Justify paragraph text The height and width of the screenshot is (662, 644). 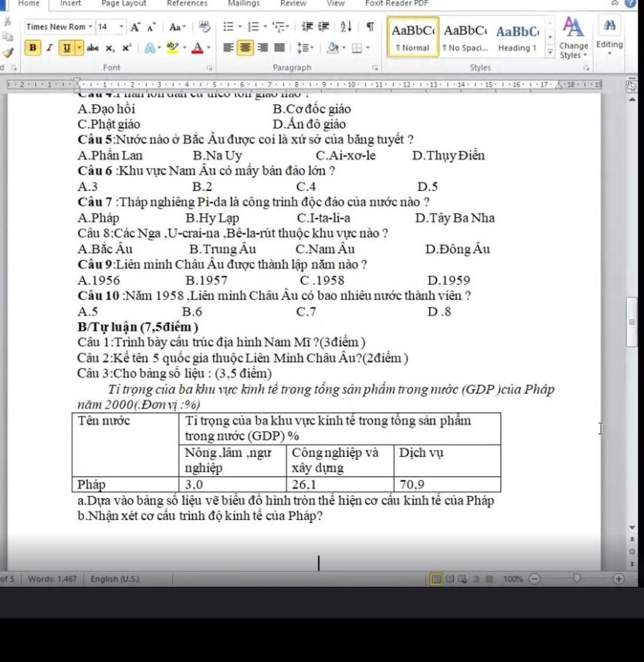point(279,48)
